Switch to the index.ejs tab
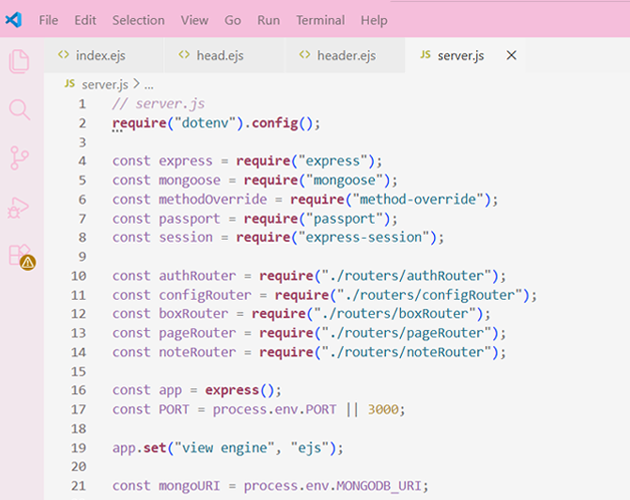630x500 pixels. [100, 56]
